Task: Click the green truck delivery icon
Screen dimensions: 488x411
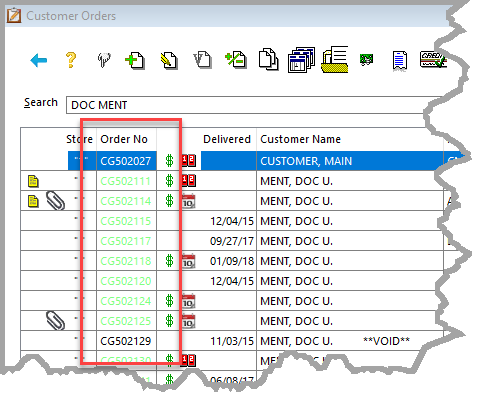Action: point(366,60)
